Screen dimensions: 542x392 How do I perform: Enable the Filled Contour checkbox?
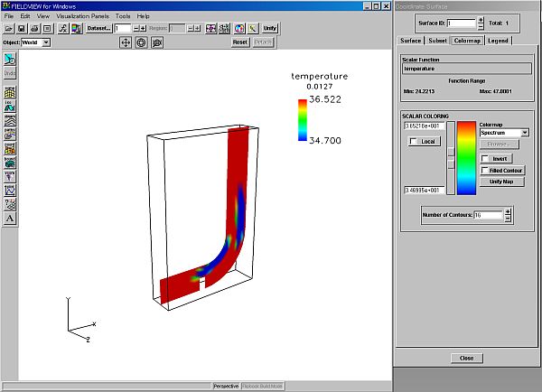[485, 170]
